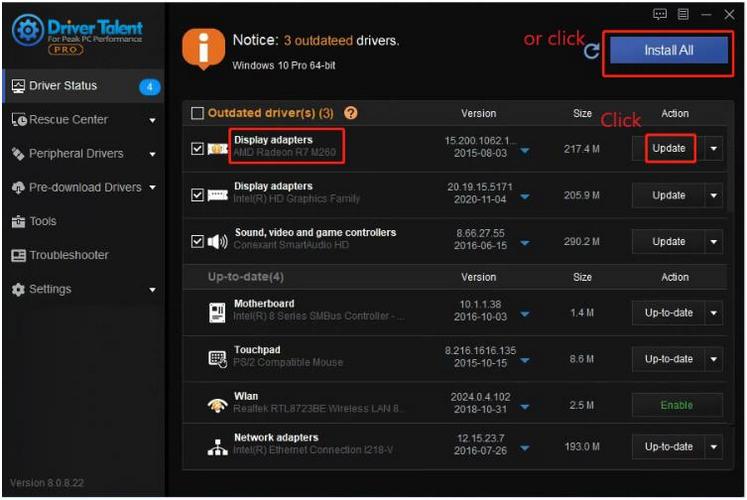747x500 pixels.
Task: Click the AMD Radeon display adapter icon
Action: pyautogui.click(x=217, y=149)
